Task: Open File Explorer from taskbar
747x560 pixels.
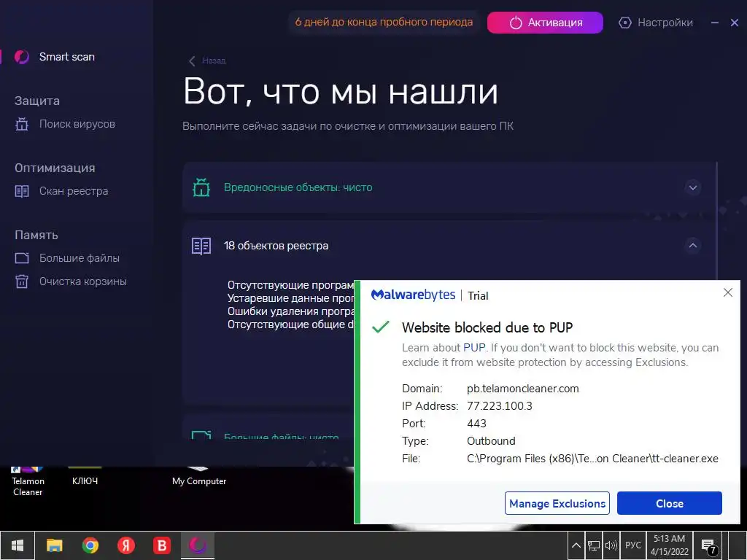Action: [54, 545]
